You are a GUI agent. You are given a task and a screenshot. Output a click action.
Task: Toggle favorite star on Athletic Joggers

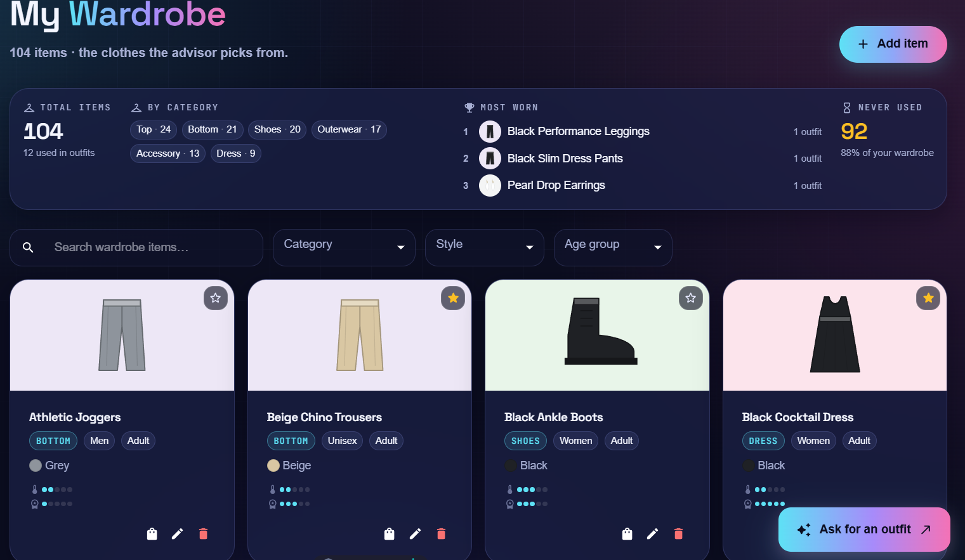click(x=216, y=298)
